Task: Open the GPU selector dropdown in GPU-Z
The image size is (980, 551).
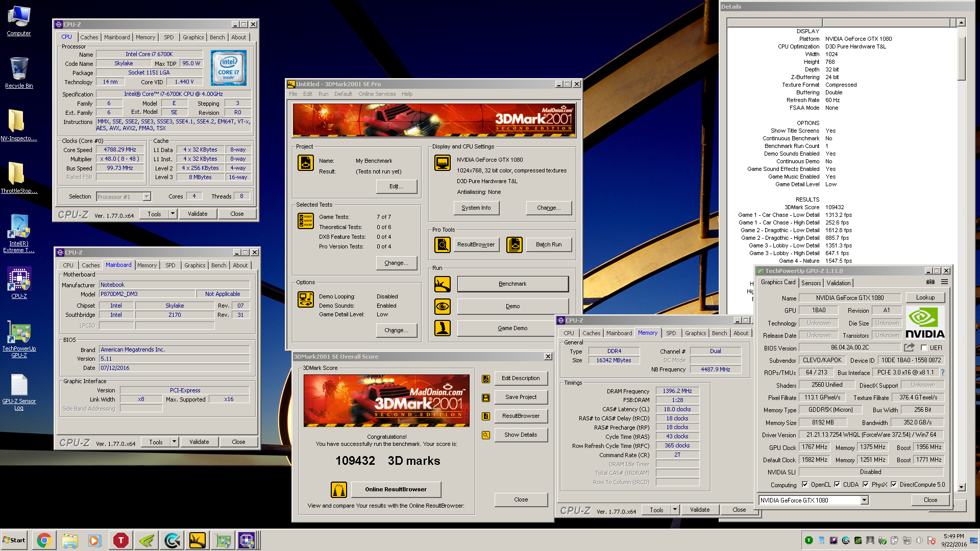Action: pos(864,500)
